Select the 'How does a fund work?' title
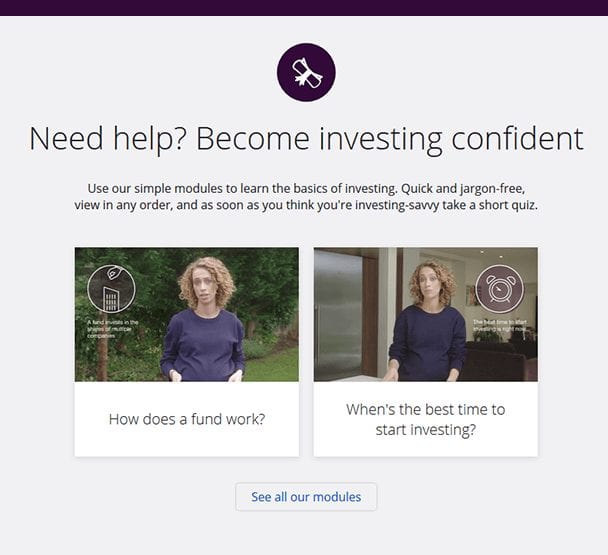This screenshot has height=555, width=608. [x=187, y=419]
